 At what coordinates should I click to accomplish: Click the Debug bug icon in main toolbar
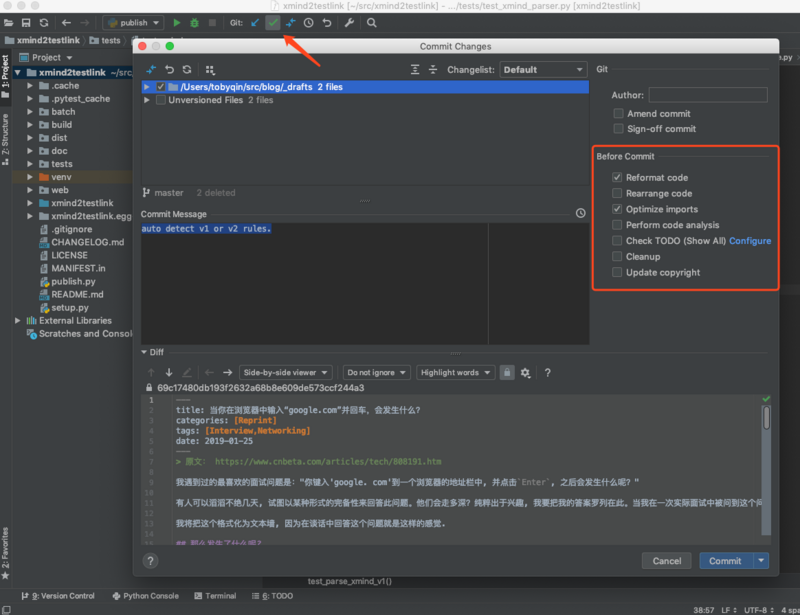tap(194, 23)
